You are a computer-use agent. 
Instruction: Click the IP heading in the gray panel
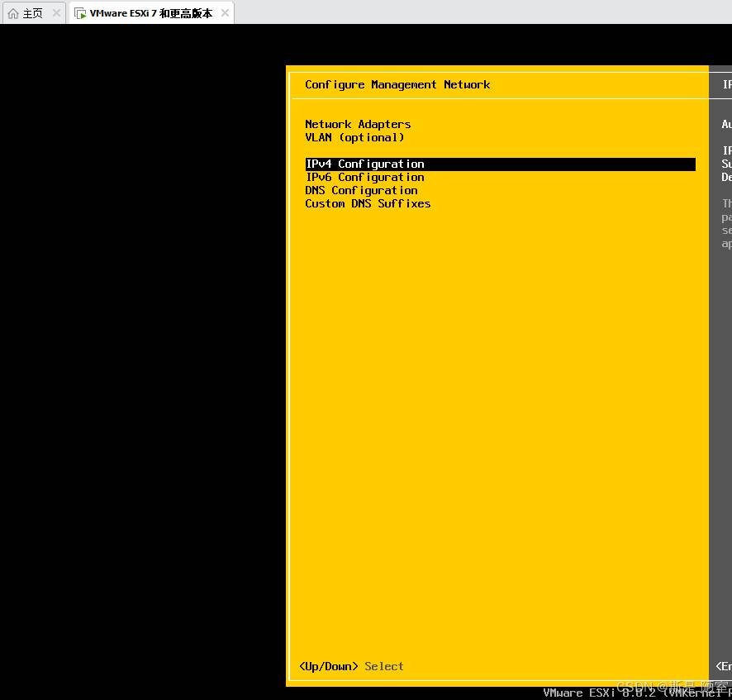726,84
